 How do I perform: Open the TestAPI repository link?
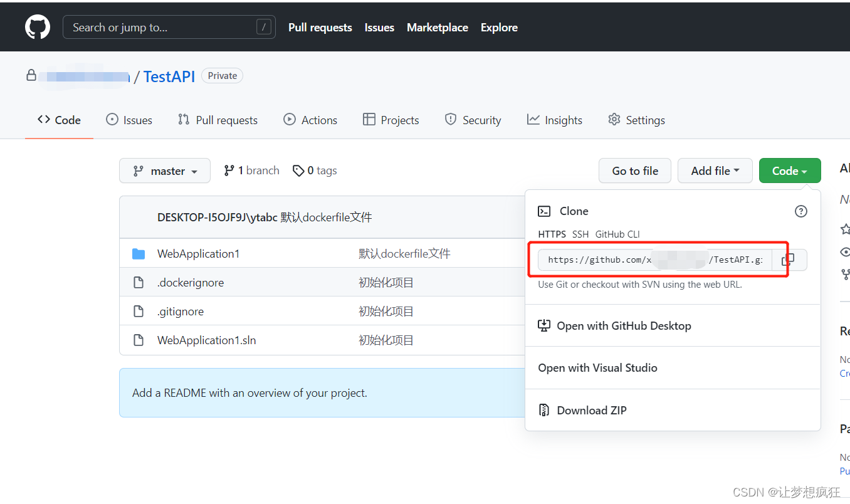169,76
